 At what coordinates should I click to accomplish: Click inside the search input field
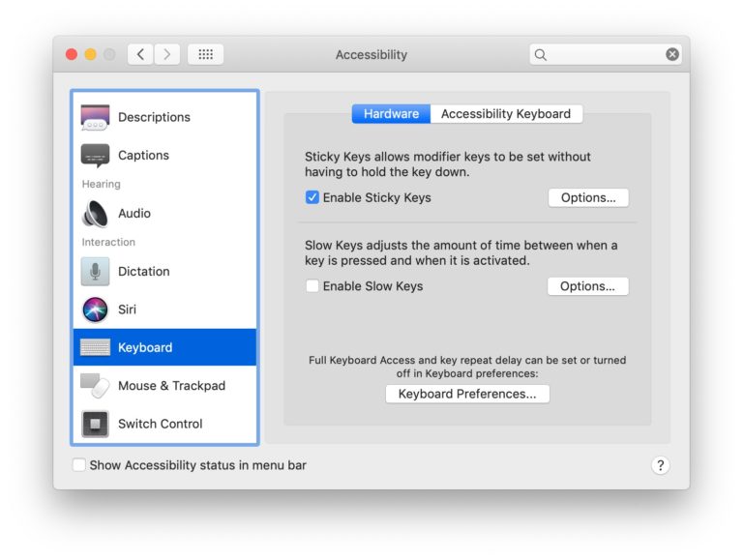point(605,54)
